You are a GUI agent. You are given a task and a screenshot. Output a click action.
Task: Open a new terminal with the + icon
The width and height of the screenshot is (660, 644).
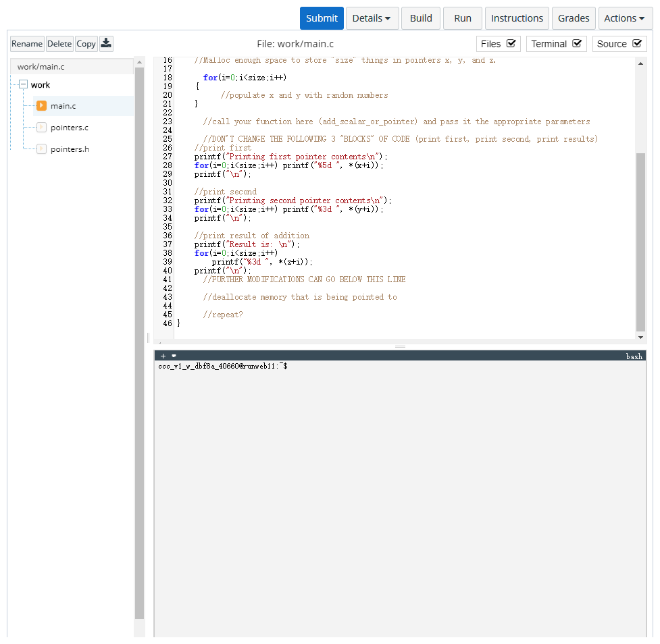point(163,355)
